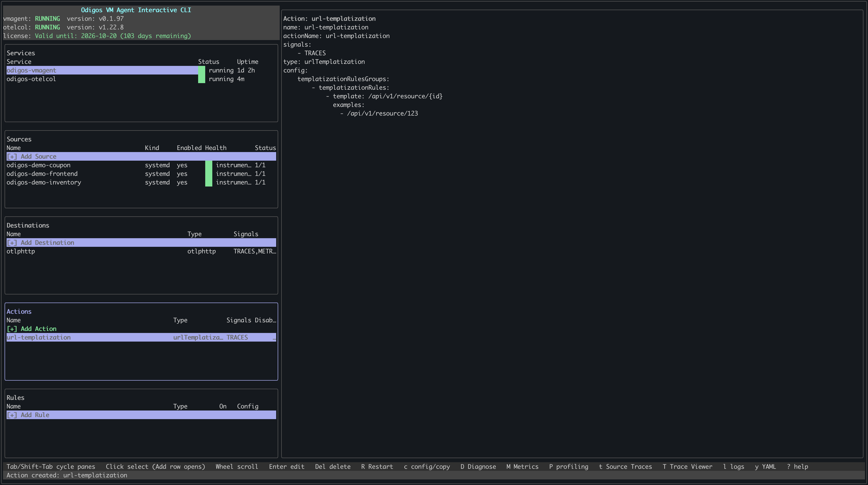Select url-templatization row in Actions list
The image size is (868, 485).
[x=141, y=337]
